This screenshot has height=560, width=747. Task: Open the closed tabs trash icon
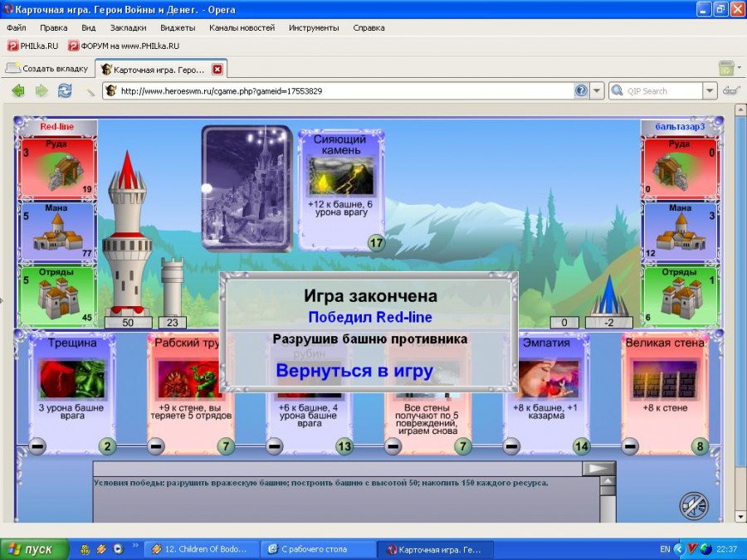pyautogui.click(x=726, y=68)
